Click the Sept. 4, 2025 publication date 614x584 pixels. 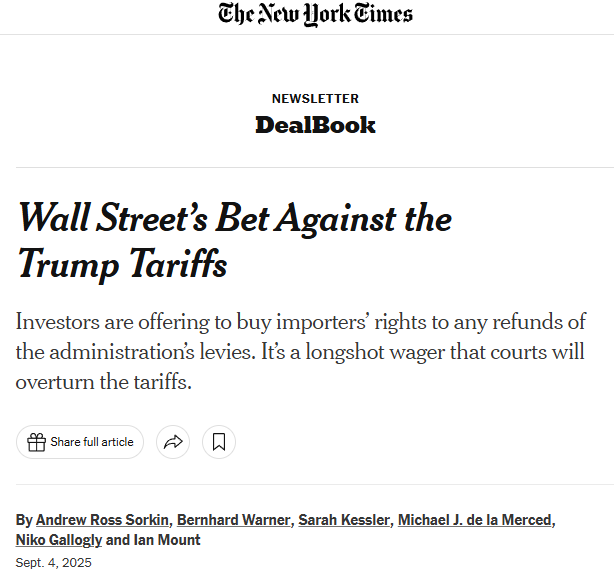pyautogui.click(x=53, y=563)
